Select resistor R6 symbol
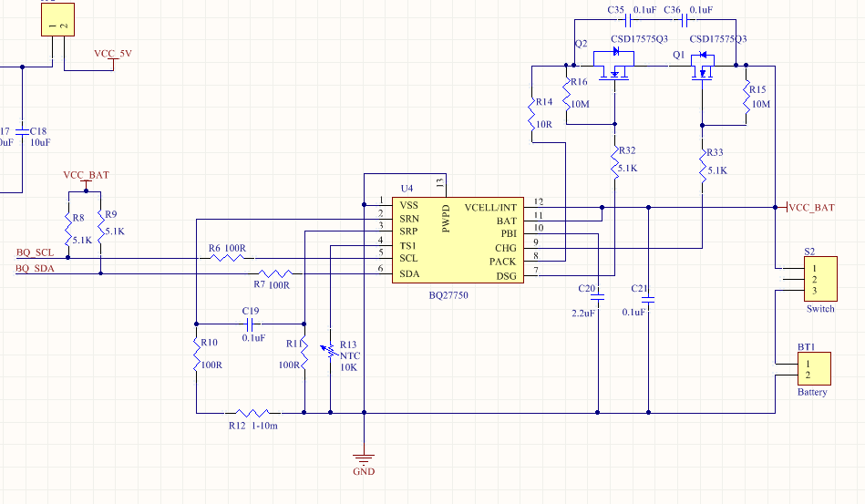Image resolution: width=865 pixels, height=504 pixels. (226, 258)
